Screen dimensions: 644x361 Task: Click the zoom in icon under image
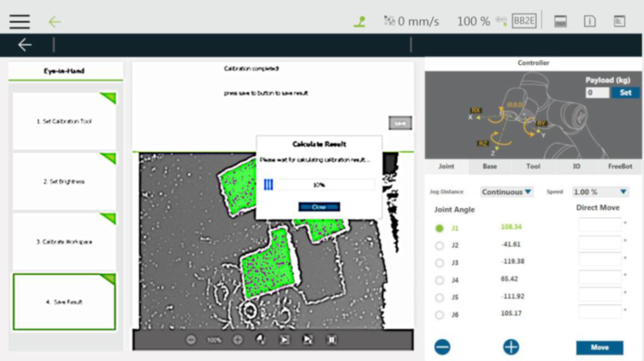point(238,340)
